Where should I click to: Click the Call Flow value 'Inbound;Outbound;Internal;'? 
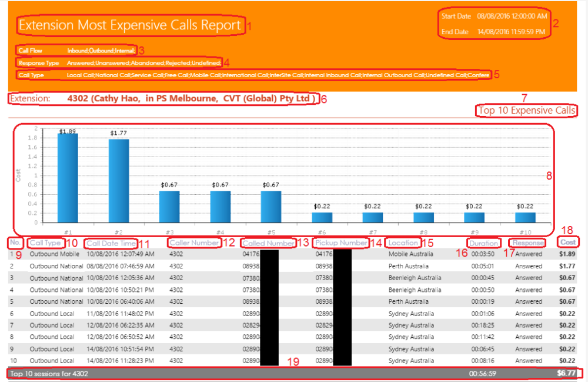[101, 51]
